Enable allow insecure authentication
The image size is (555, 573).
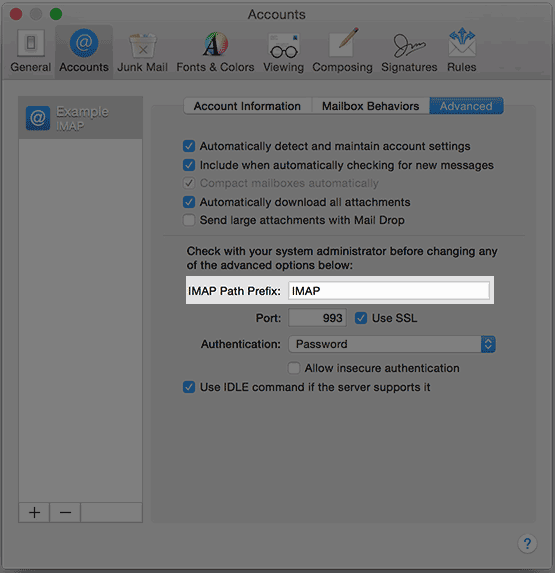pos(294,368)
